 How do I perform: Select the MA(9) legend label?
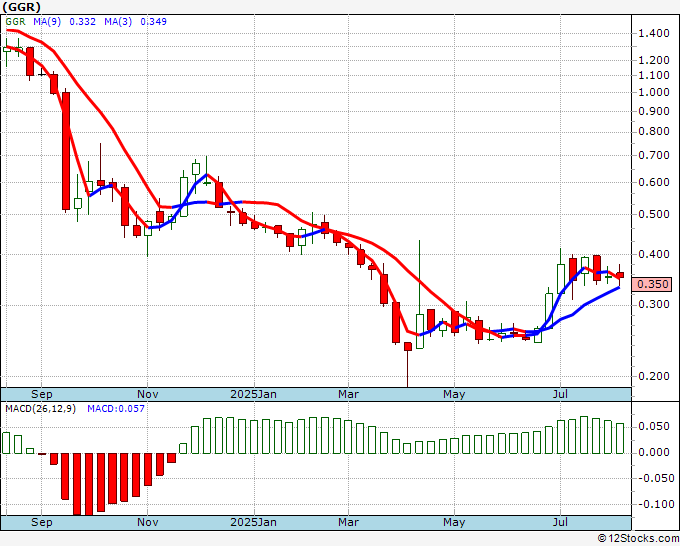click(x=47, y=22)
